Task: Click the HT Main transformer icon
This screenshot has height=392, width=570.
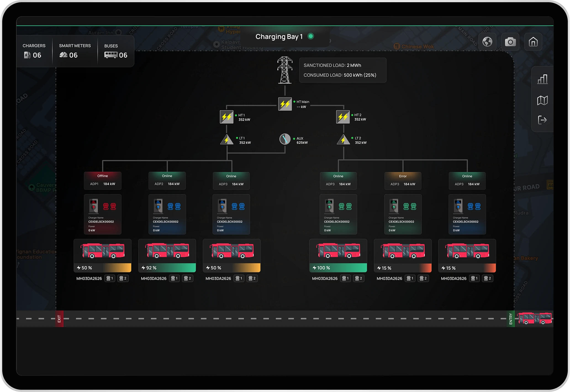Action: (x=285, y=104)
